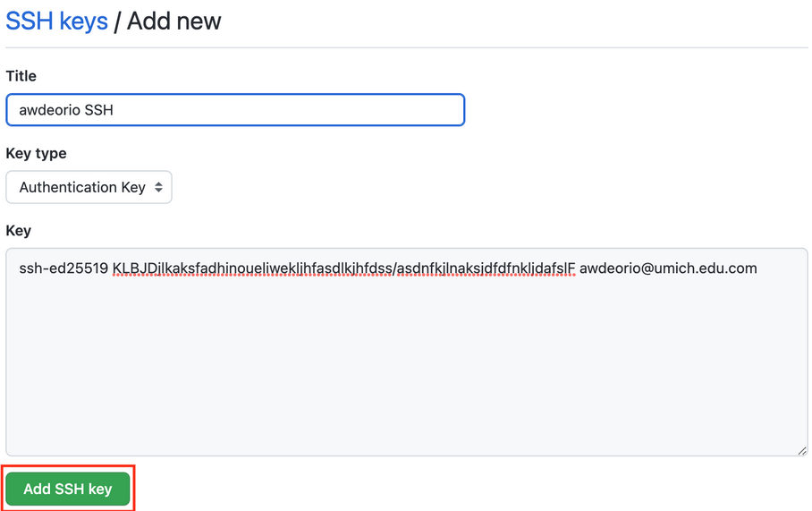
Task: Expand the Key type dropdown
Action: [x=89, y=187]
